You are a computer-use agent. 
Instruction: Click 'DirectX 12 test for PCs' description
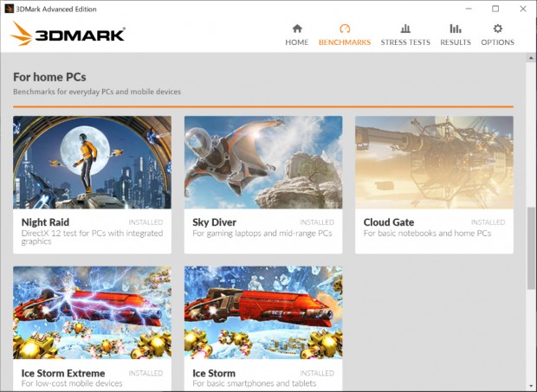92,237
